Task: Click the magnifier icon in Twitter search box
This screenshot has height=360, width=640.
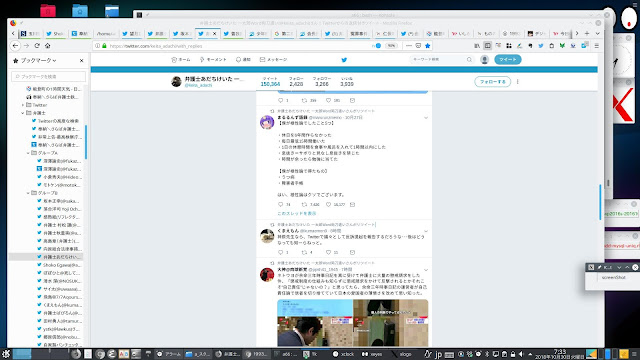Action: pos(469,60)
